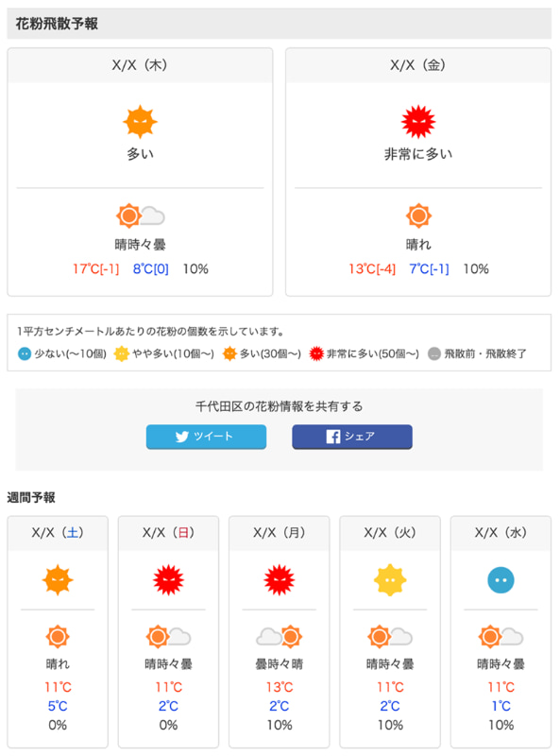Image resolution: width=560 pixels, height=756 pixels.
Task: Click Monday's 曇時々晴 weather icon
Action: click(279, 637)
